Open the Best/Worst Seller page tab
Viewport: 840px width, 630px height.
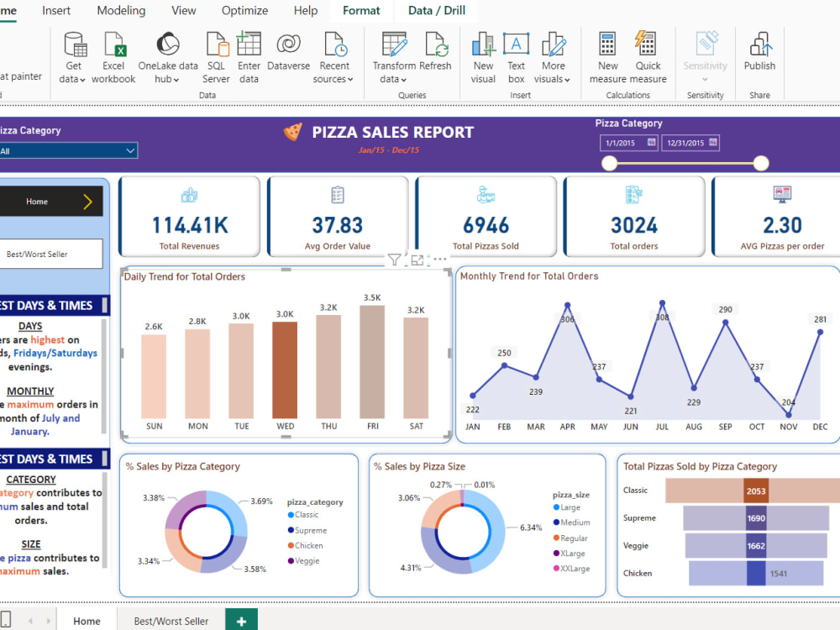click(x=170, y=620)
